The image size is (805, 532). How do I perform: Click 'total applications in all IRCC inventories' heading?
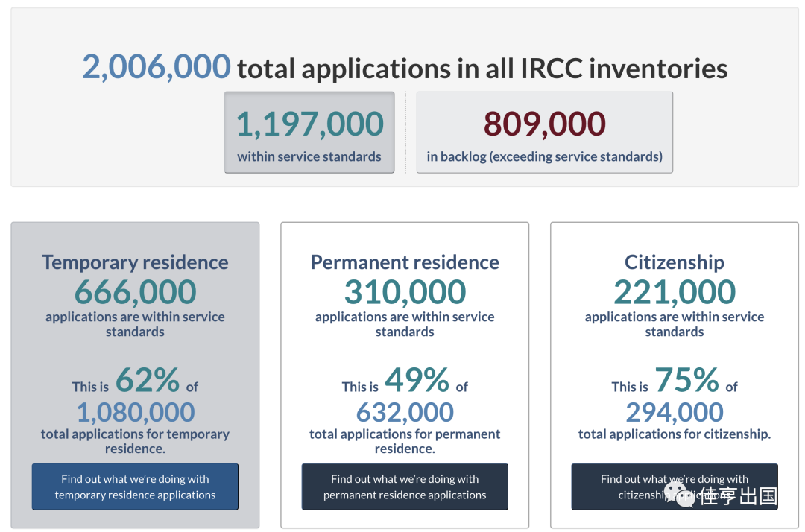click(x=482, y=69)
